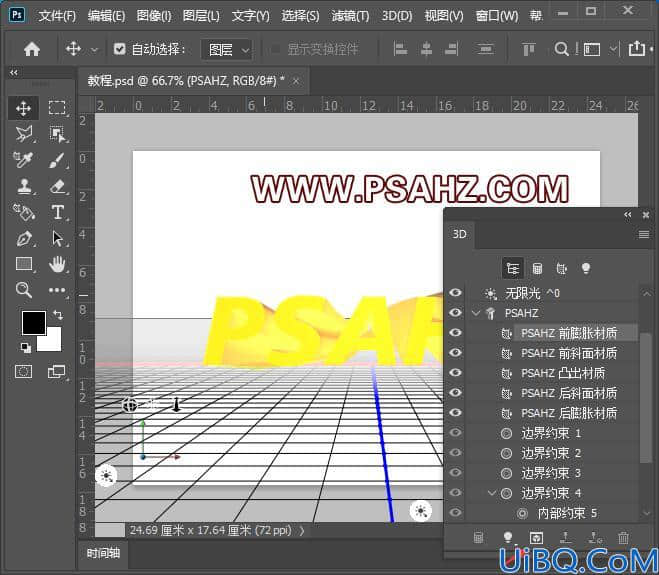Click Align horizontal centers icon
Screen dimensions: 659x575
(426, 49)
